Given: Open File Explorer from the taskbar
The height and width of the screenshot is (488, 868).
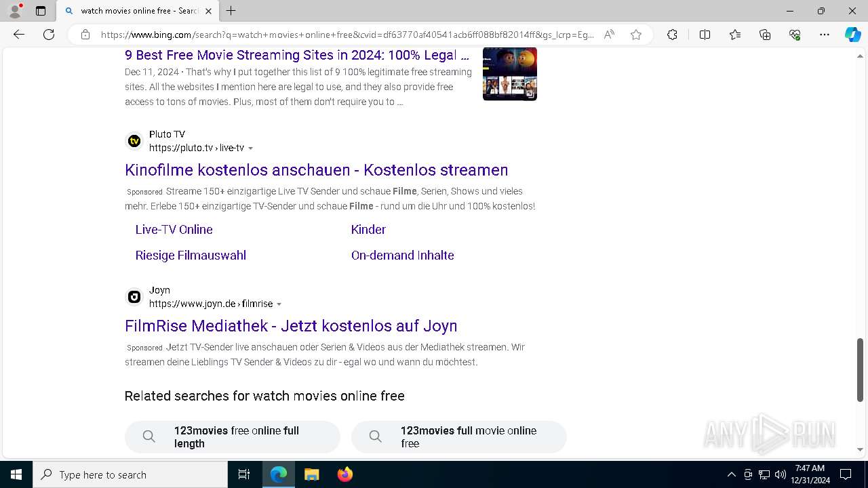Looking at the screenshot, I should (x=311, y=474).
